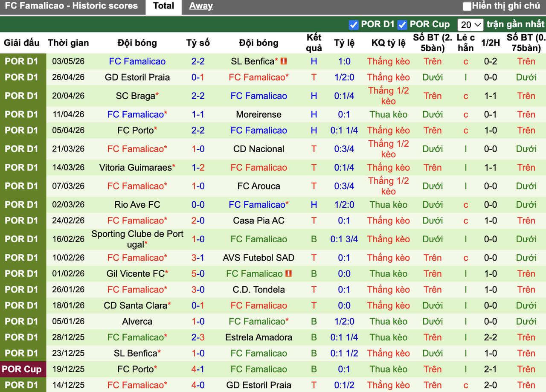
Task: Open CD Nacional team link
Action: click(x=258, y=149)
